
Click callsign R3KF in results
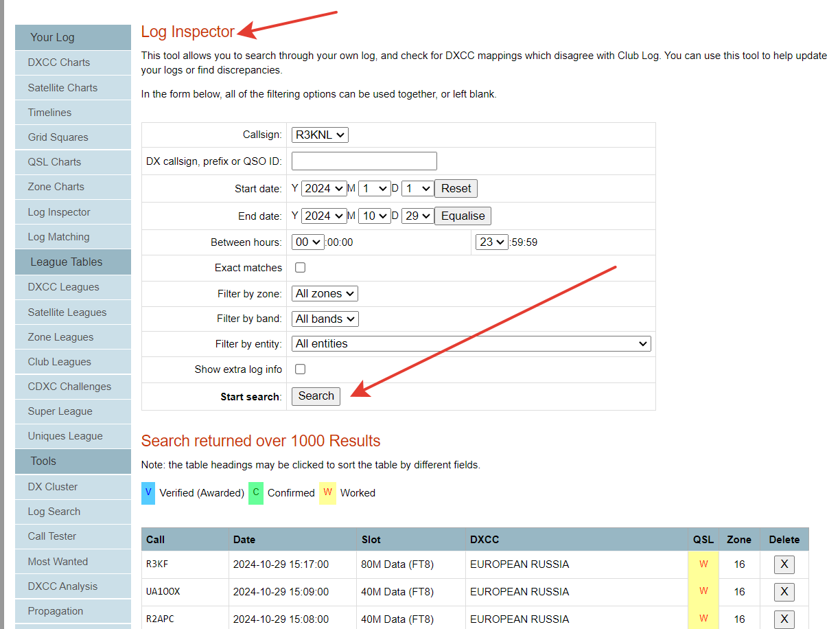(157, 564)
